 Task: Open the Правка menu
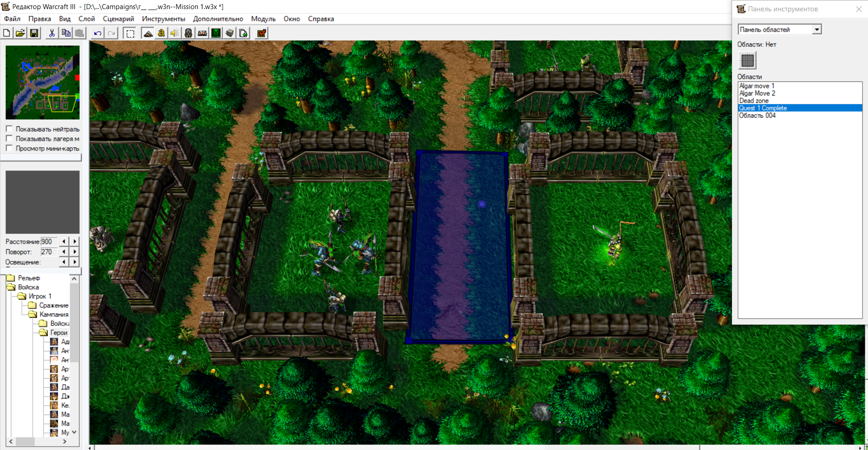[x=40, y=19]
